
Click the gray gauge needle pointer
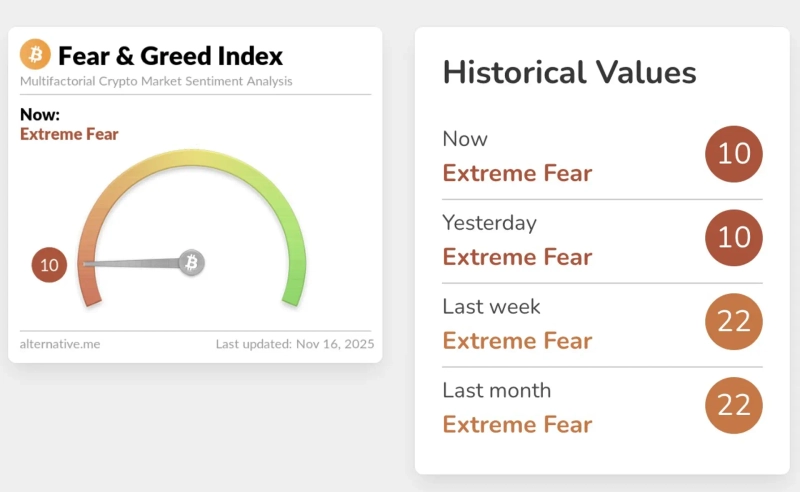(130, 264)
